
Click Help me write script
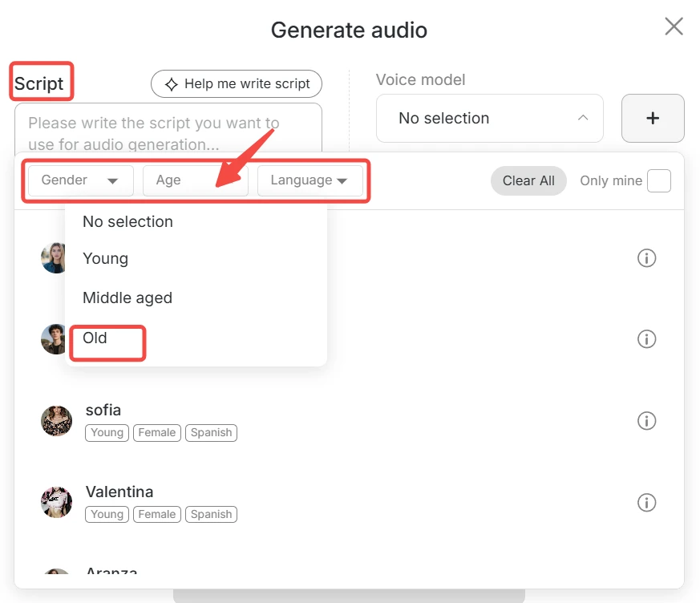click(236, 83)
